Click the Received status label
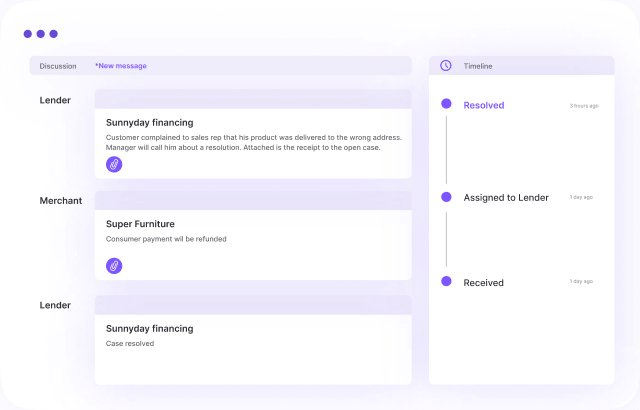This screenshot has height=410, width=640. coord(484,283)
